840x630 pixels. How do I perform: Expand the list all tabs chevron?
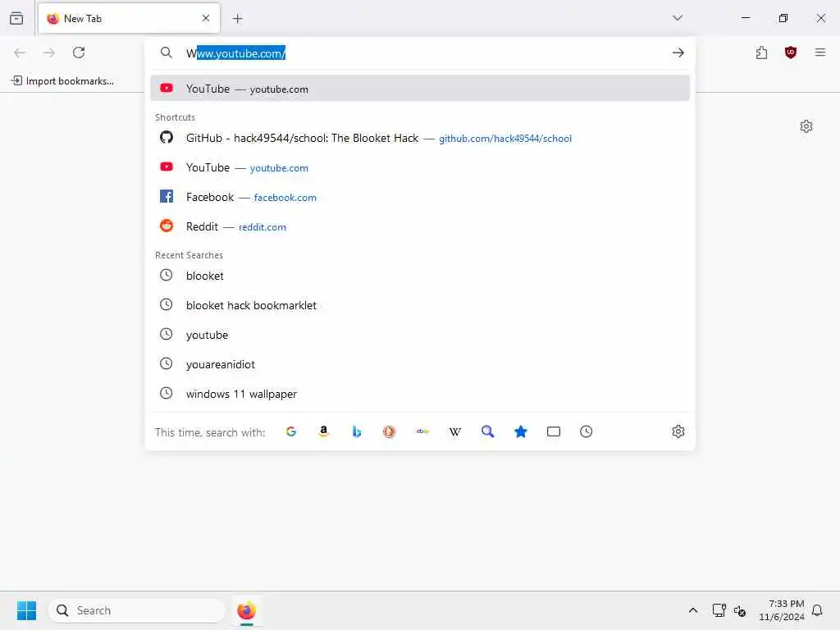678,18
